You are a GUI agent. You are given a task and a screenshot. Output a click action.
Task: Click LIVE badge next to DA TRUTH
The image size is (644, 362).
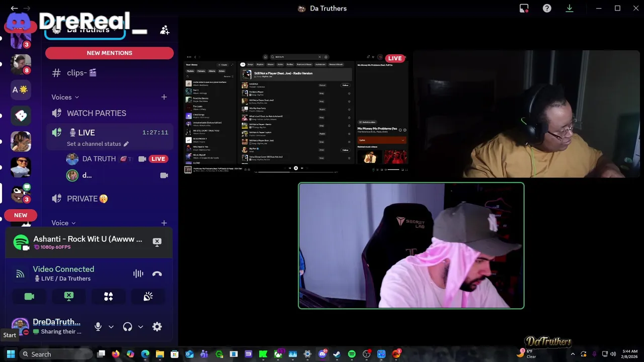coord(158,159)
